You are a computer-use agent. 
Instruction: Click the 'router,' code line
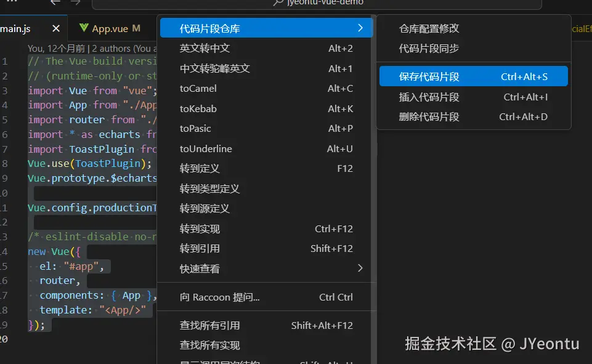(60, 281)
